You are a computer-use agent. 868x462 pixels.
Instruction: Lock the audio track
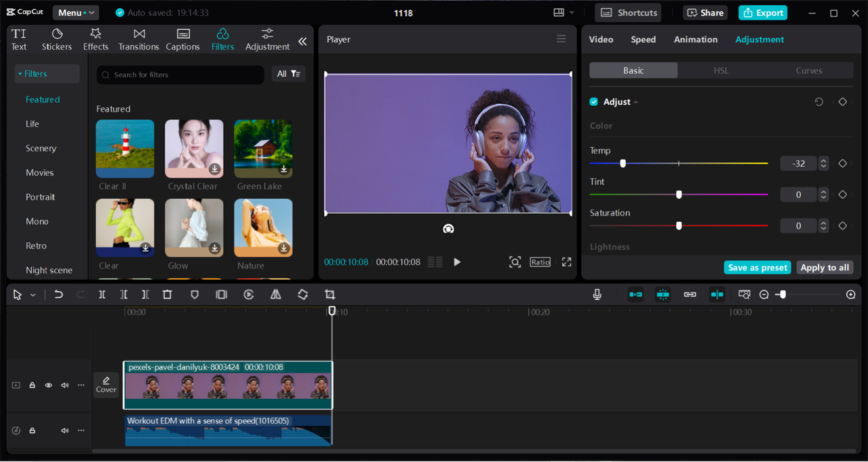[32, 431]
